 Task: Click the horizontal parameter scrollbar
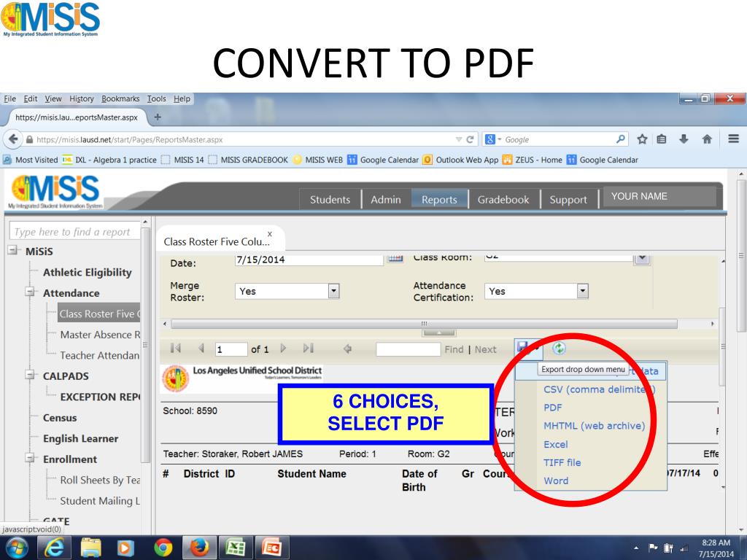click(424, 324)
